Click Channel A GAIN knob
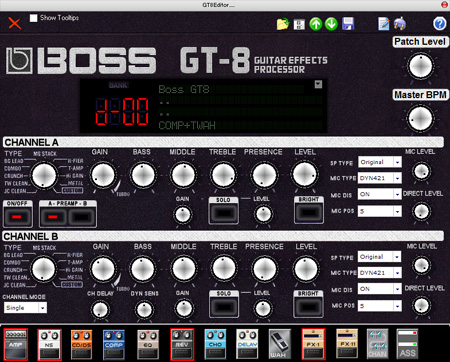 (103, 175)
